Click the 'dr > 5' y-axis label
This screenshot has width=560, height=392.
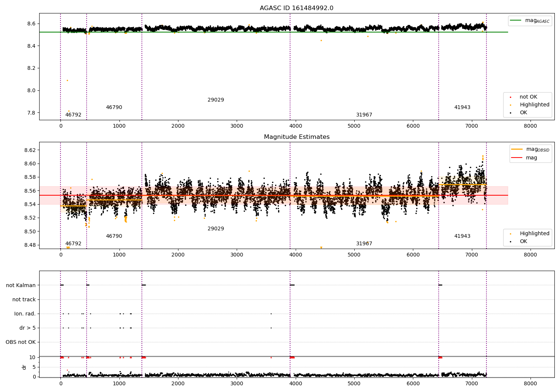(x=28, y=328)
